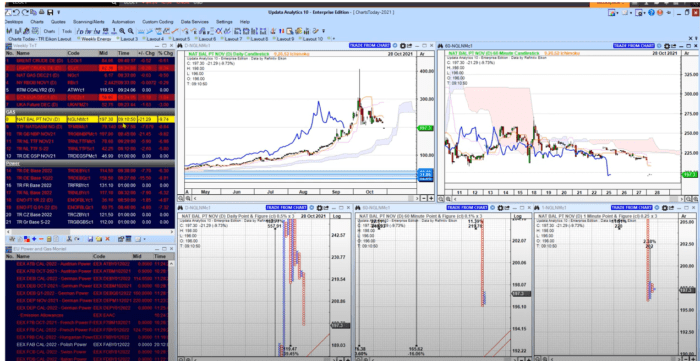The image size is (700, 361).
Task: Open settings gear of the Daily Point & Figure chart
Action: (x=320, y=208)
